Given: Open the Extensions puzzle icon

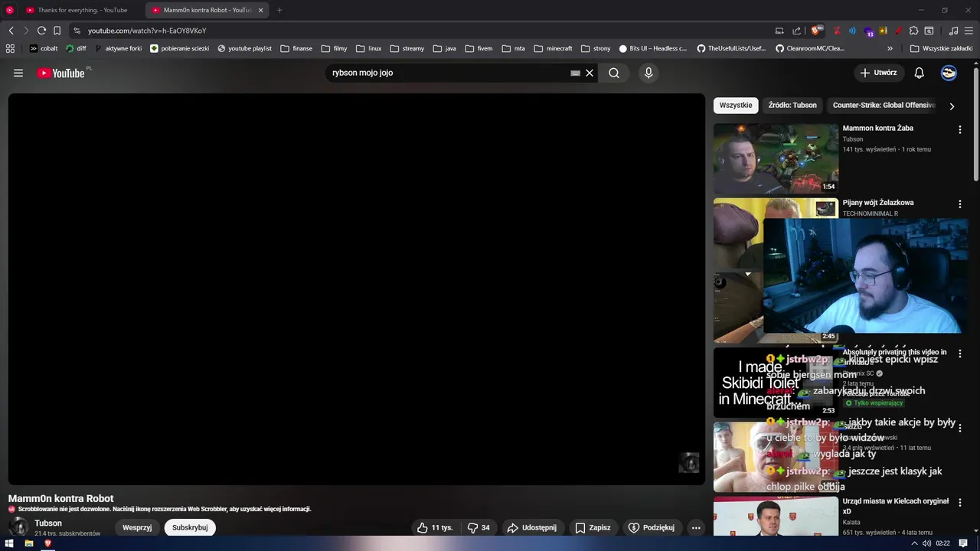Looking at the screenshot, I should (x=914, y=31).
